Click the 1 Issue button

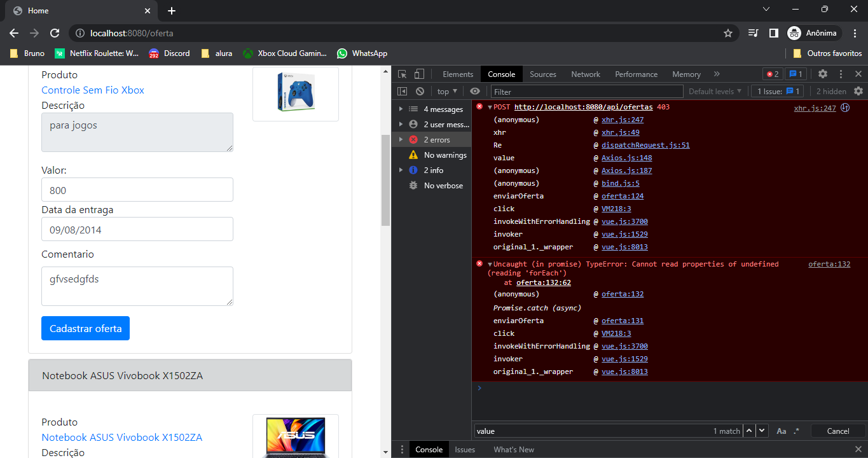tap(778, 92)
